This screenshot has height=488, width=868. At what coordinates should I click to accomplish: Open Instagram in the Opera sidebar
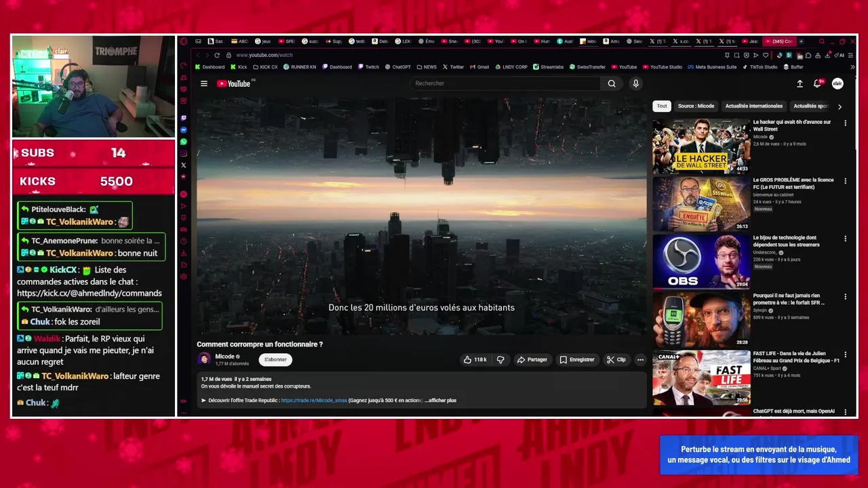click(184, 153)
